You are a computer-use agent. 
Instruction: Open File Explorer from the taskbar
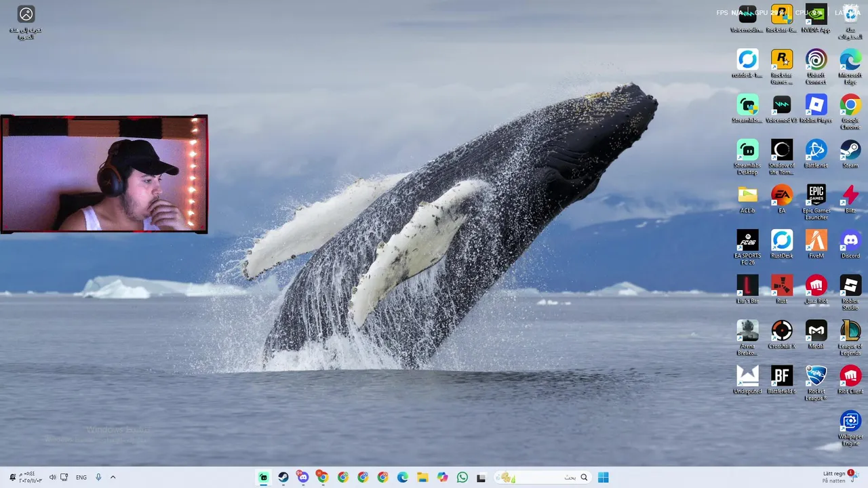(422, 477)
